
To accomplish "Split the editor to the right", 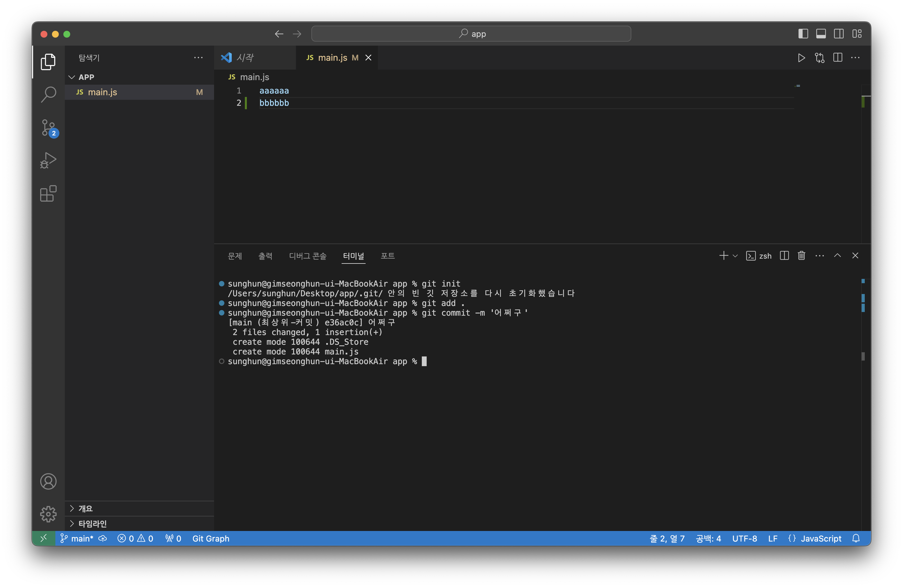I will 838,58.
